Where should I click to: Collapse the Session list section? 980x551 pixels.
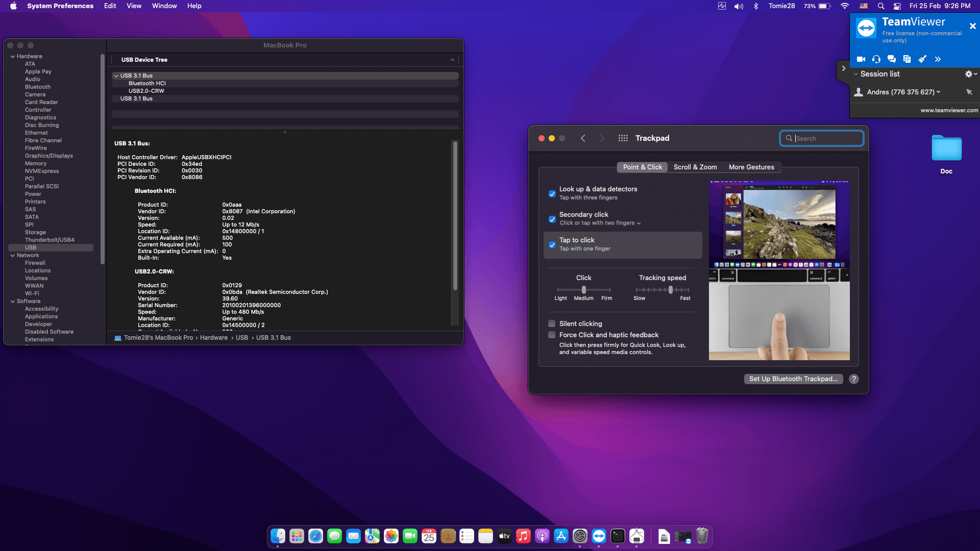[x=856, y=74]
